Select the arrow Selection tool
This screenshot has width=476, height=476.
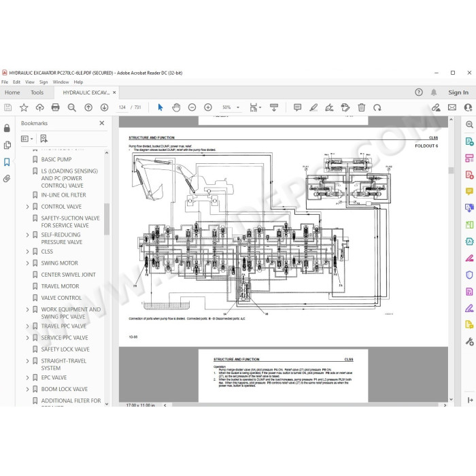click(160, 107)
